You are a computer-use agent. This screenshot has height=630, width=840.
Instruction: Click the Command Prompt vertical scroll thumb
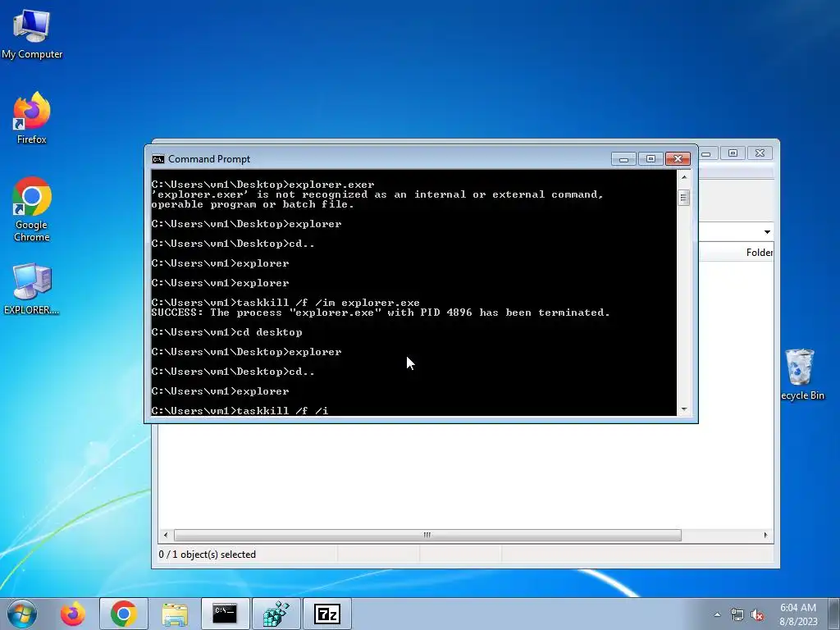point(684,198)
